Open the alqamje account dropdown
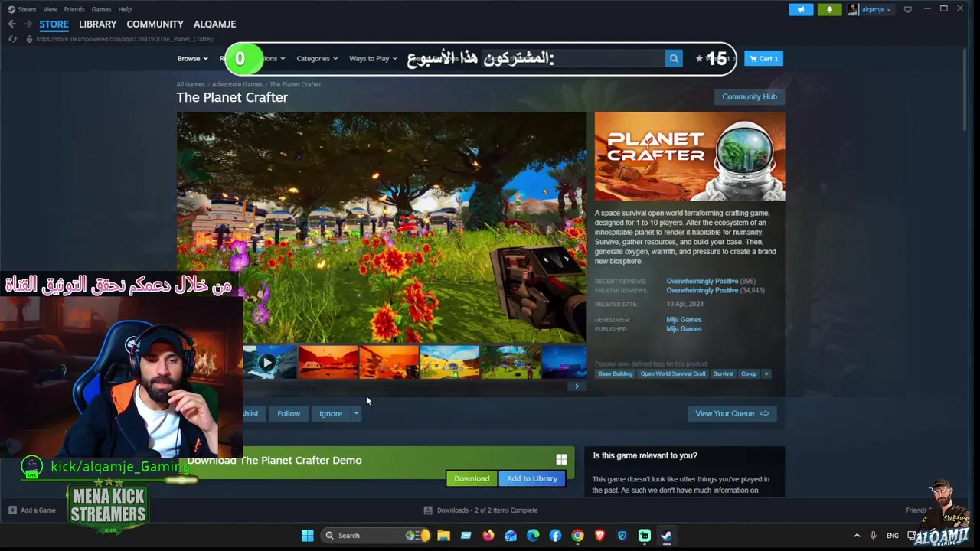The image size is (980, 551). point(877,9)
